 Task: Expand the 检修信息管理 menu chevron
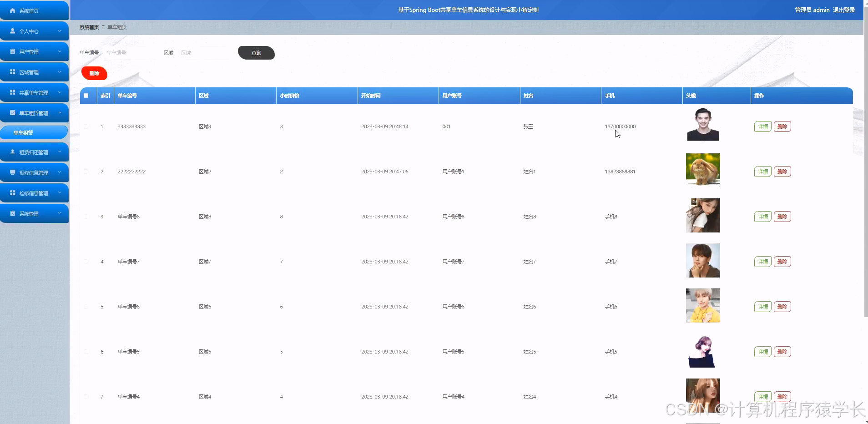[x=60, y=193]
